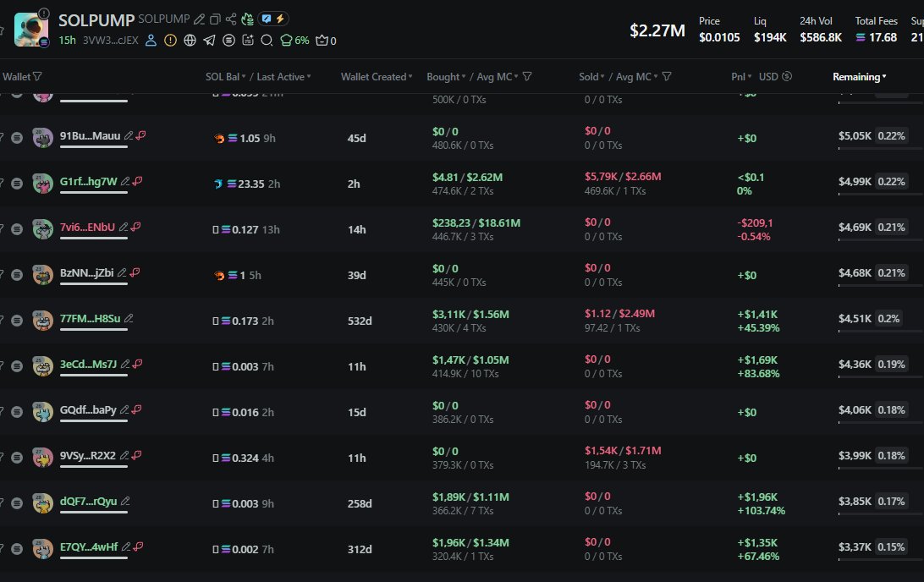Sort by the Remaining column header

point(859,77)
